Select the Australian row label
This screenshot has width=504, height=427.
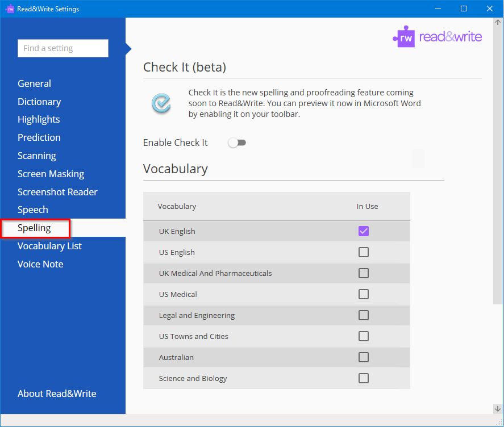tap(176, 357)
